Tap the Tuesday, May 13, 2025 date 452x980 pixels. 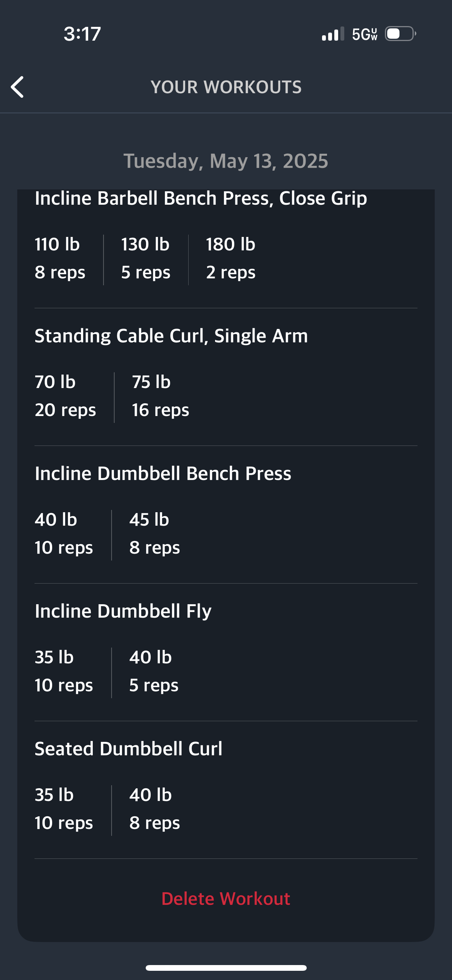pos(226,161)
